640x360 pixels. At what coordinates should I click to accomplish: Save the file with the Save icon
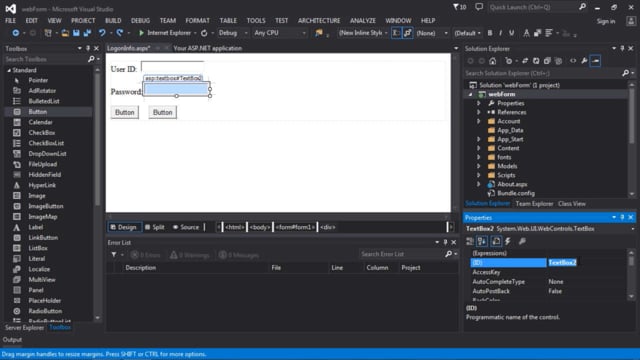(76, 33)
